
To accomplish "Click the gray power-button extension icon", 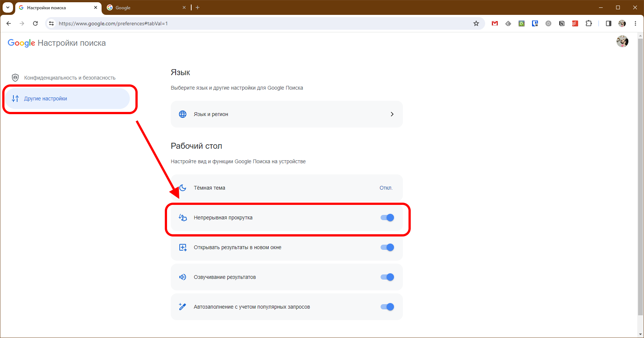I will coord(548,23).
